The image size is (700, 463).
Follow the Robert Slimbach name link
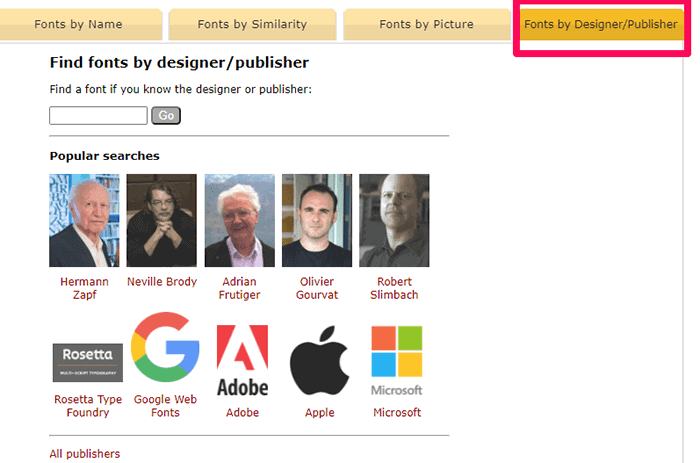click(394, 288)
